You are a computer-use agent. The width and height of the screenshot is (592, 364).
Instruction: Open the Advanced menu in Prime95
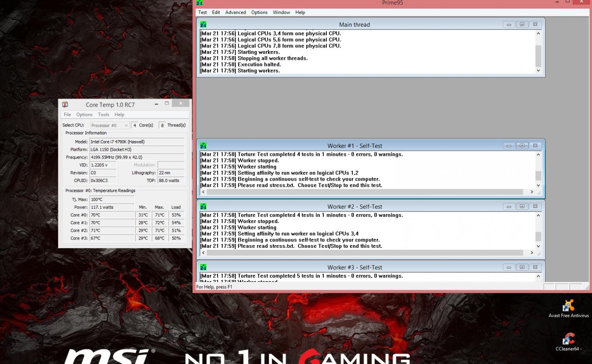(235, 12)
